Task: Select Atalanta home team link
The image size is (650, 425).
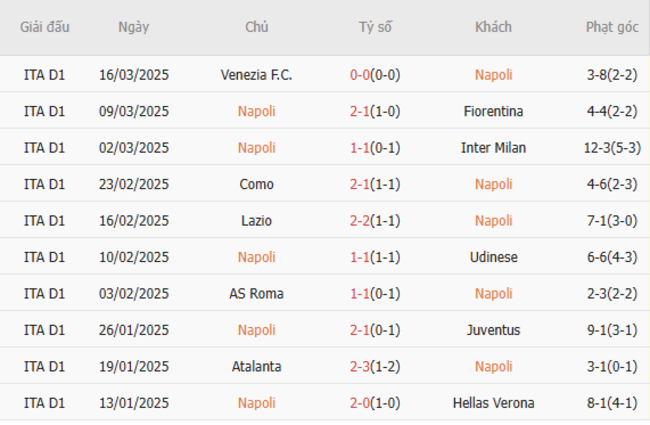Action: (256, 367)
